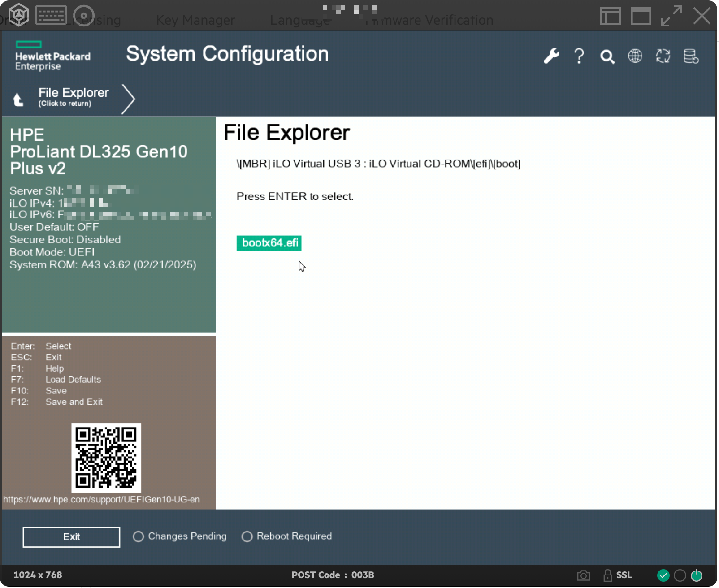Select the File Explorer breadcrumb tab

pyautogui.click(x=73, y=97)
